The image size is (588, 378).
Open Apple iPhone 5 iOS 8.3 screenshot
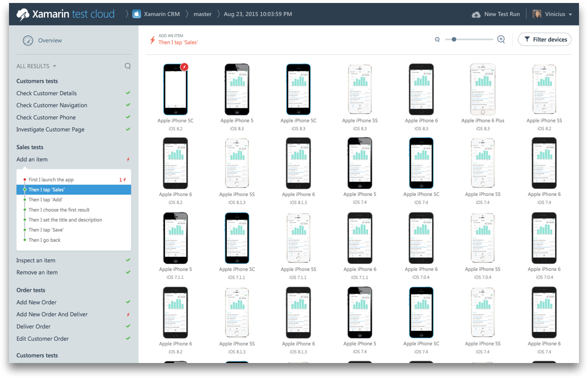(236, 89)
